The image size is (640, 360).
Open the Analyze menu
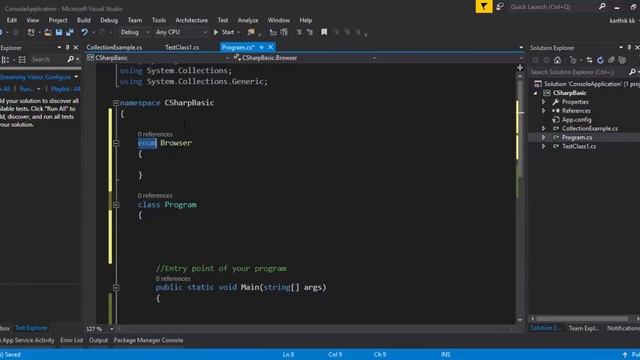pyautogui.click(x=248, y=20)
